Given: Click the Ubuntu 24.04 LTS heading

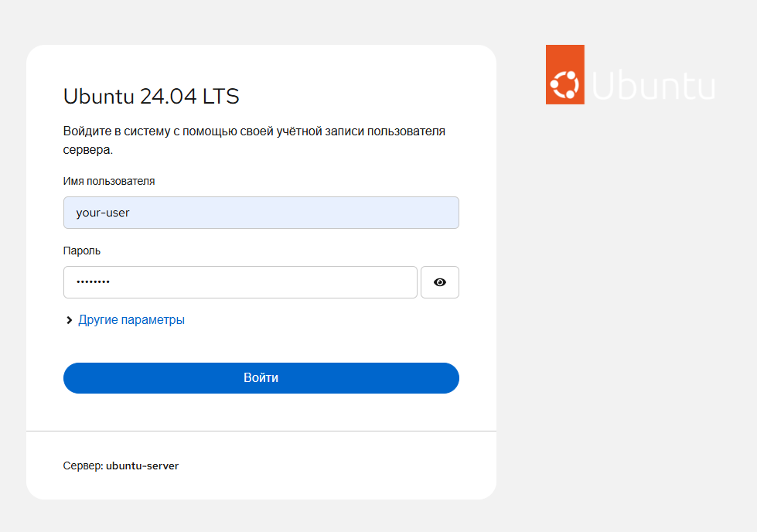Looking at the screenshot, I should 152,97.
